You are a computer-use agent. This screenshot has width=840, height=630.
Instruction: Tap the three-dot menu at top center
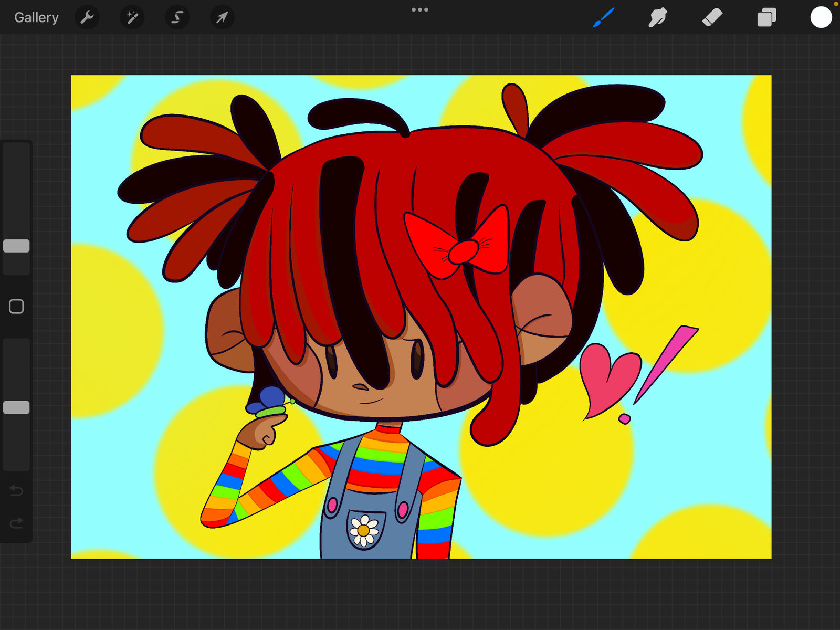coord(420,10)
